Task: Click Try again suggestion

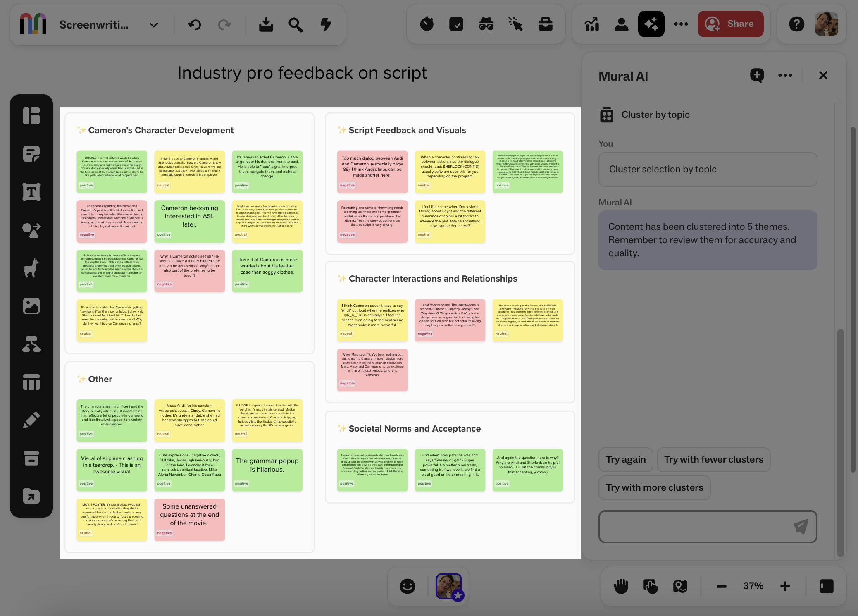Action: coord(625,459)
